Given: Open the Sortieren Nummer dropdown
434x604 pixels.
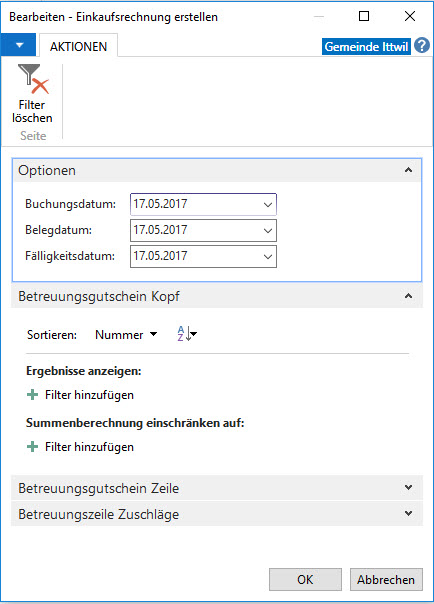Looking at the screenshot, I should click(126, 334).
